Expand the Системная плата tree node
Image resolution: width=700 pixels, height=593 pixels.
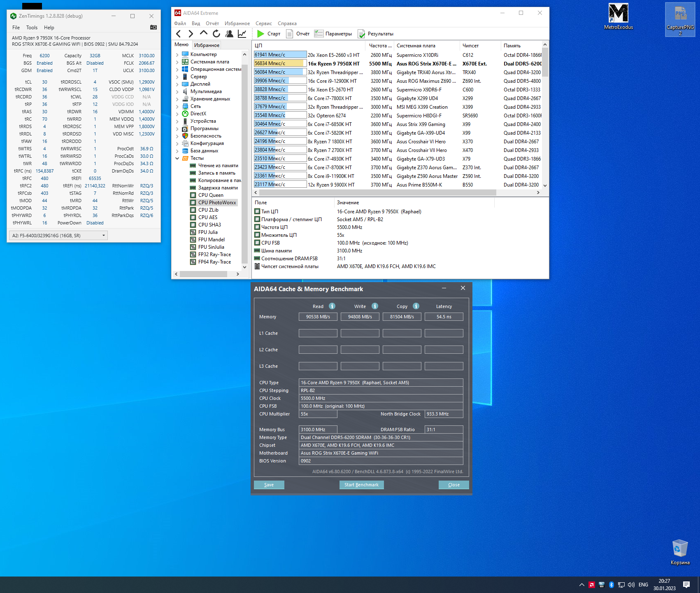click(177, 62)
